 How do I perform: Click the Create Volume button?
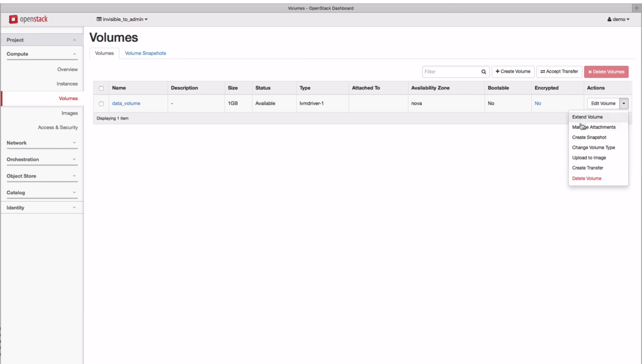click(x=513, y=72)
